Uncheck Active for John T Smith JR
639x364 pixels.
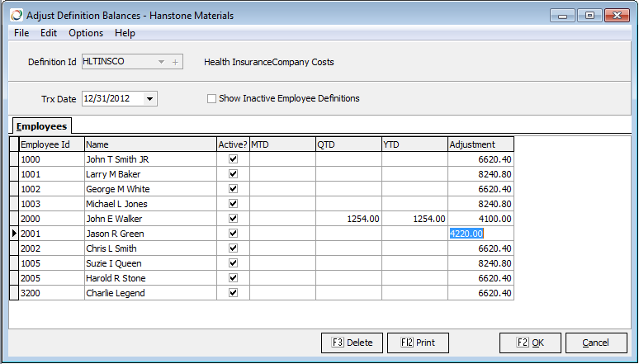click(x=233, y=159)
